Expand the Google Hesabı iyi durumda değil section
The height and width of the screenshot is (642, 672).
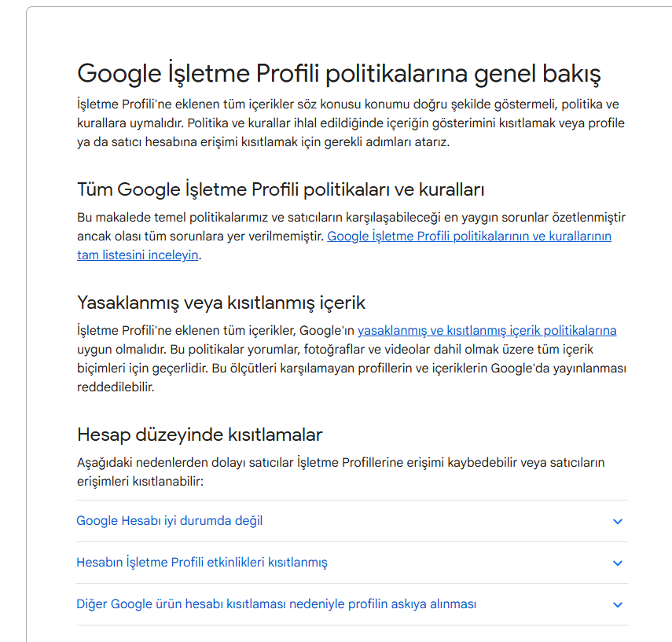[x=352, y=521]
